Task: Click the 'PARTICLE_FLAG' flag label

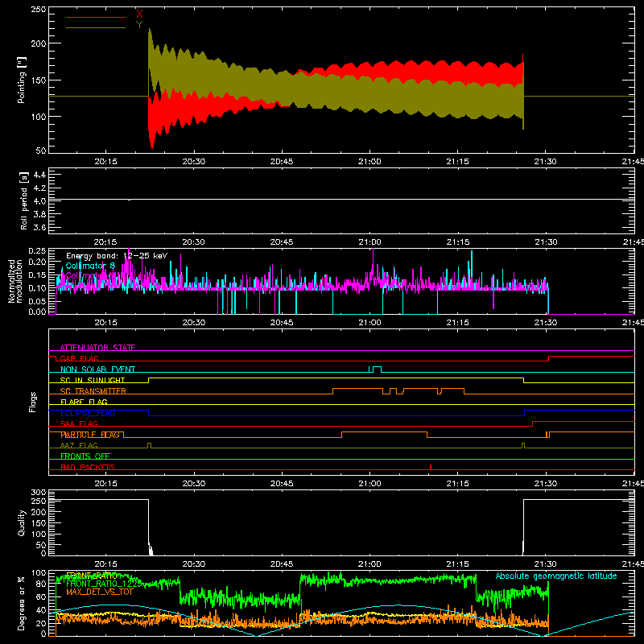Action: 90,435
